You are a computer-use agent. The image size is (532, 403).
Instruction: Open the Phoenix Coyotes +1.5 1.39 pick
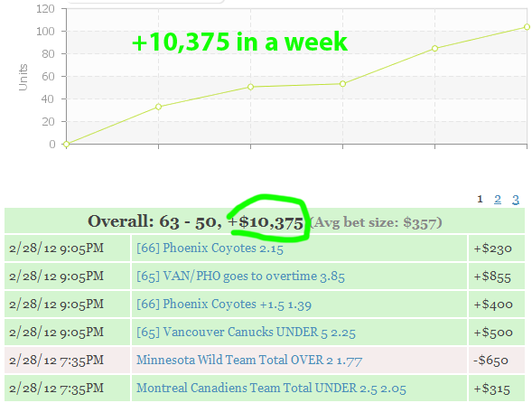click(x=224, y=305)
